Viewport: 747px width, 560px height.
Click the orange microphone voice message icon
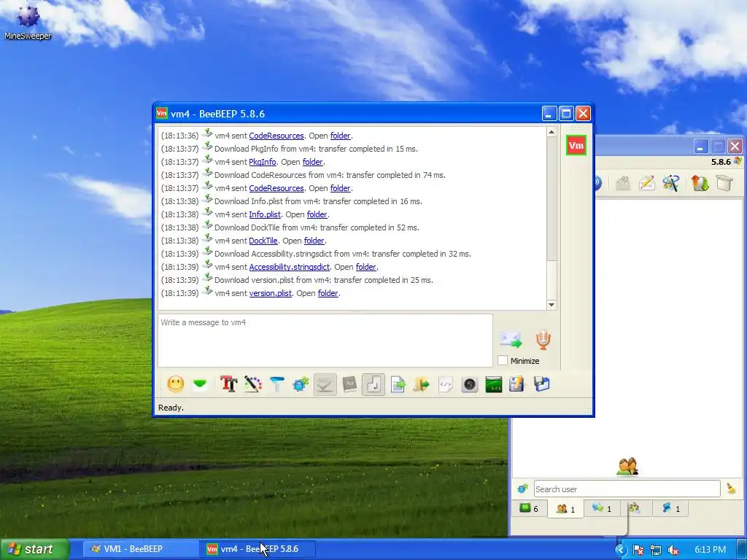tap(543, 340)
